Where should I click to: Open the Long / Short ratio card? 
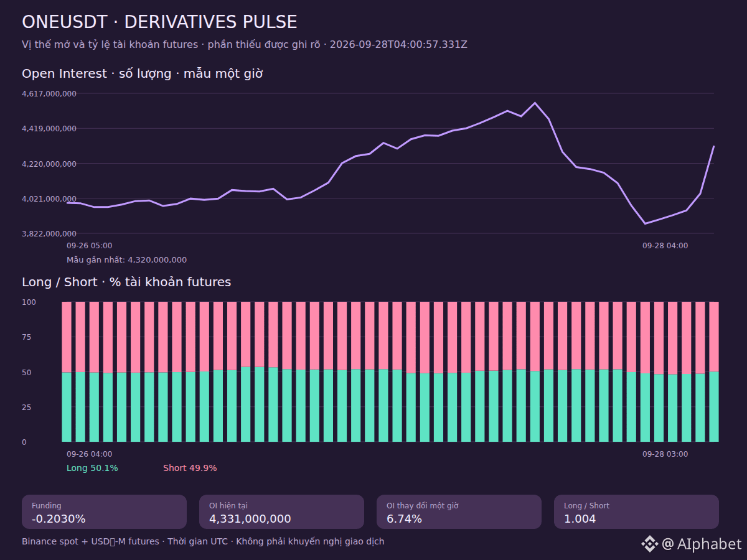[x=636, y=511]
